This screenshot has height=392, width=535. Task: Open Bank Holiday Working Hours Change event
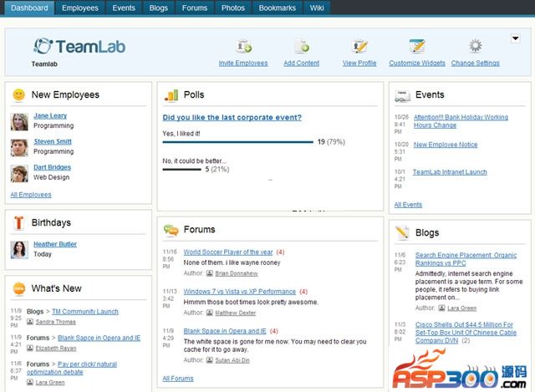pyautogui.click(x=461, y=121)
